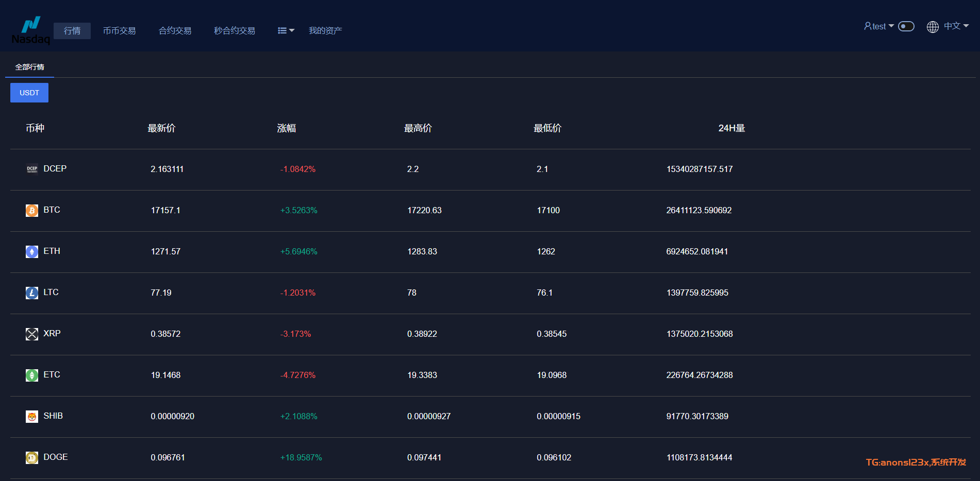Open the 行情 menu item
The height and width of the screenshot is (481, 980).
(72, 31)
